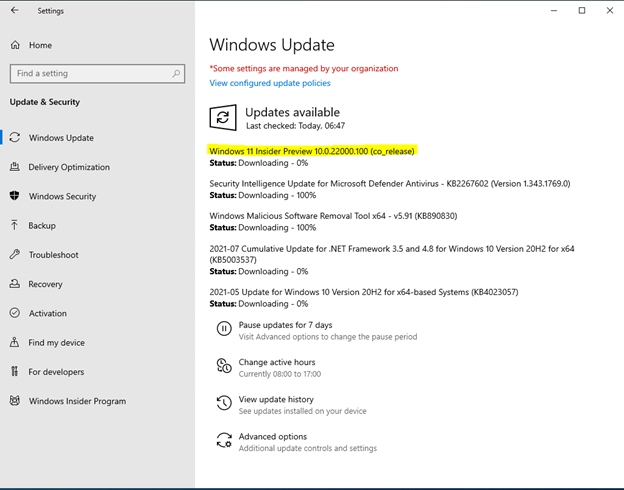
Task: Click 'Currently 08:00 to 17:00' text
Action: coord(280,374)
